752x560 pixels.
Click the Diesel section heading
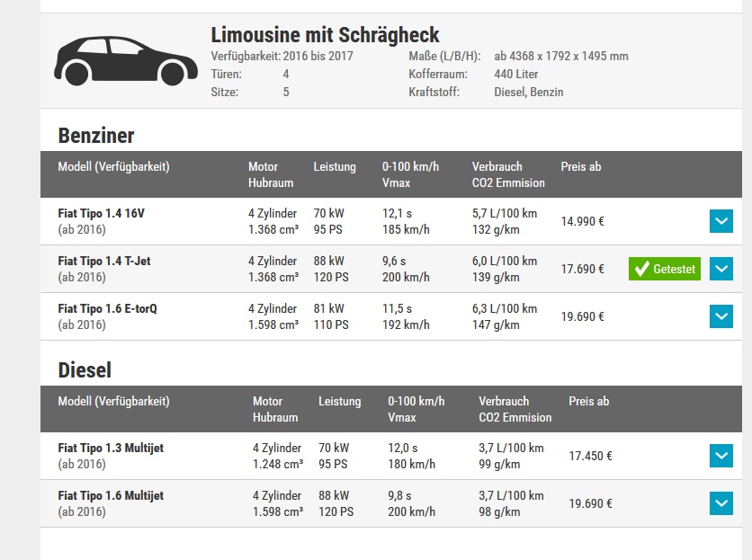(85, 370)
